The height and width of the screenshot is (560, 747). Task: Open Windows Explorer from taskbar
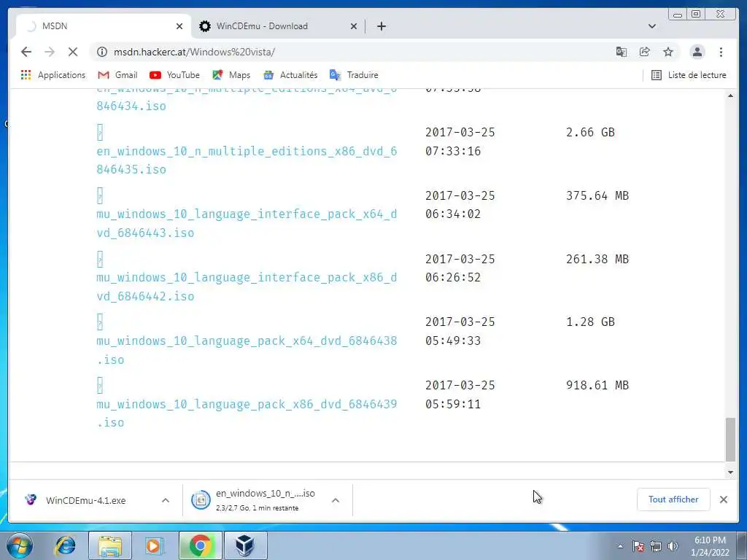[110, 545]
